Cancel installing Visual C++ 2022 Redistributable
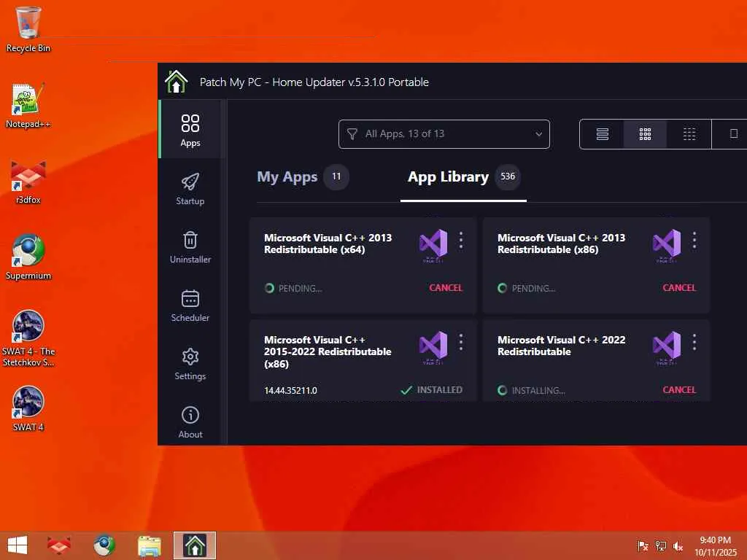747x560 pixels. click(x=679, y=390)
